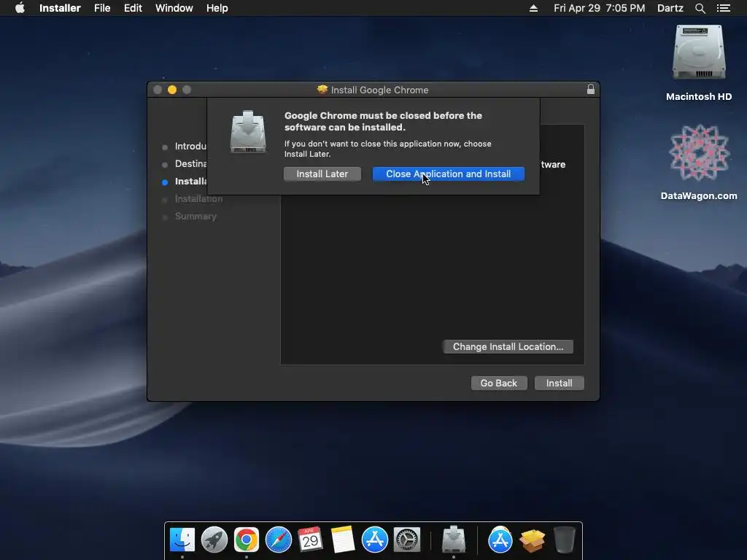Viewport: 747px width, 560px height.
Task: Open the File menu
Action: point(102,8)
